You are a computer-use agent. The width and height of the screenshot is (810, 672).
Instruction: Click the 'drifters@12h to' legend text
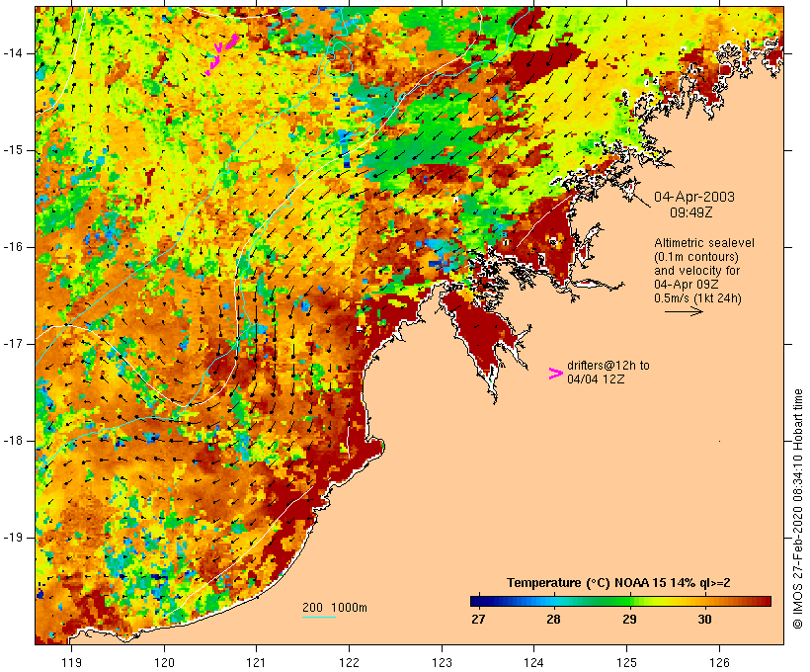608,366
